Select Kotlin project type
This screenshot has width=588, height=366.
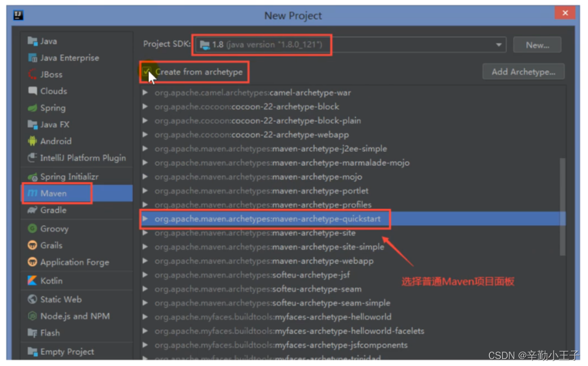[51, 281]
